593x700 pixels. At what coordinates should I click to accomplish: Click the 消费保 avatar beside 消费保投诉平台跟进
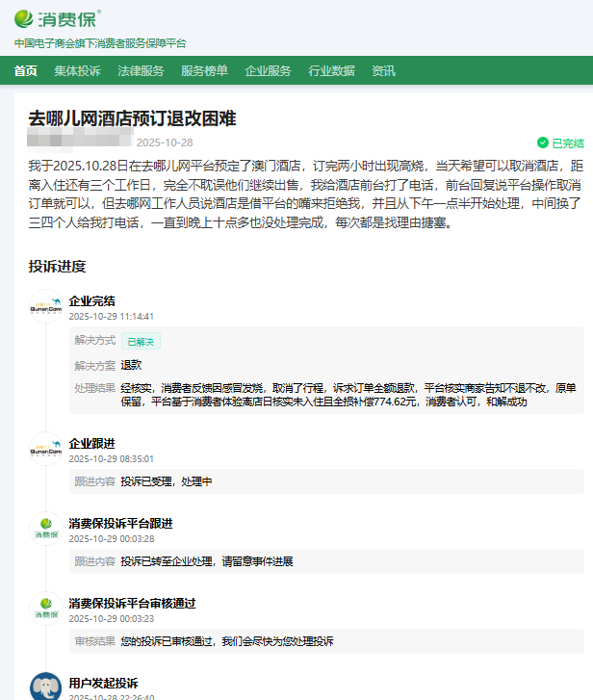coord(46,529)
